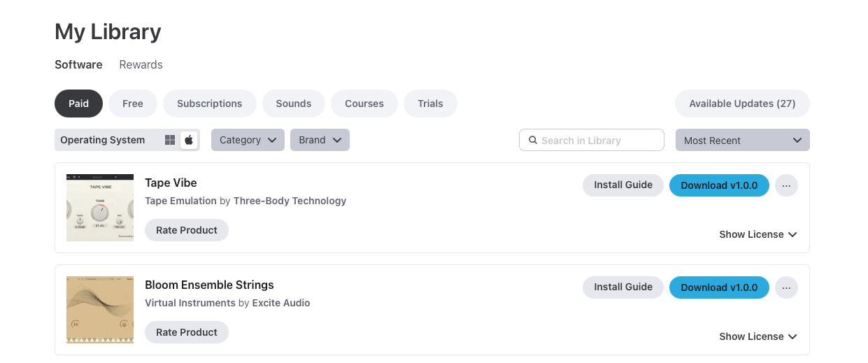Follow the Tape Emulation category link
868x363 pixels.
point(180,201)
